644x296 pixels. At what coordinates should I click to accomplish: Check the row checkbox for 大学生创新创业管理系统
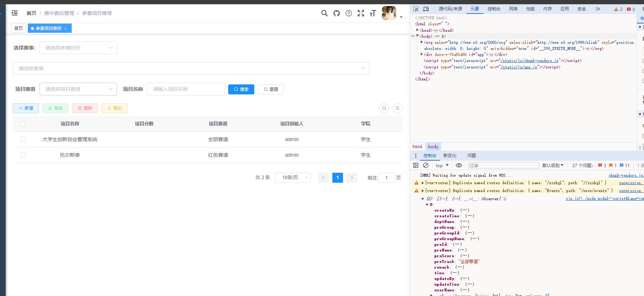click(x=23, y=139)
